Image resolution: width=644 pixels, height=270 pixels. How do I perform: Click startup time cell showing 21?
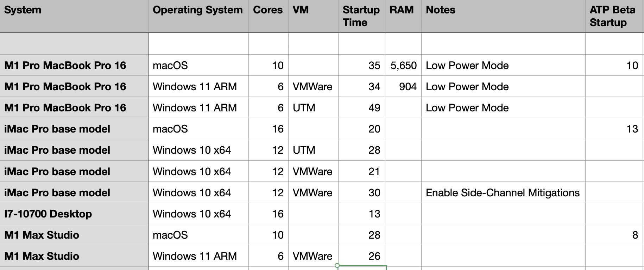click(x=362, y=171)
